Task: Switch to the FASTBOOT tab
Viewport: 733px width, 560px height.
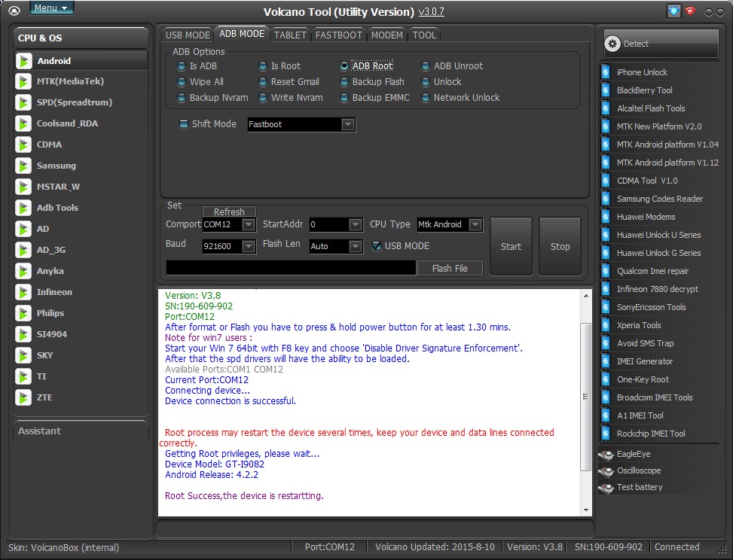Action: click(339, 35)
